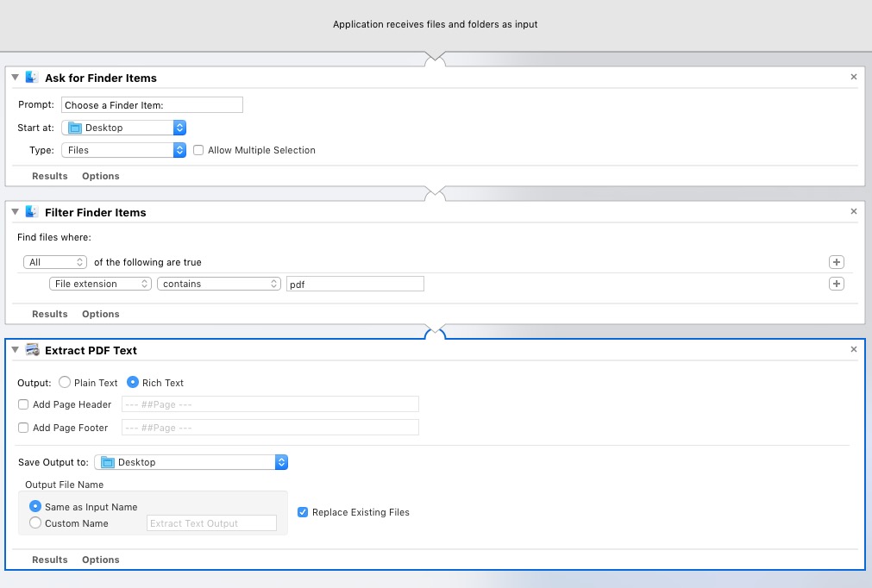The width and height of the screenshot is (872, 588).
Task: Click the Ask for Finder Items action icon
Action: 32,78
